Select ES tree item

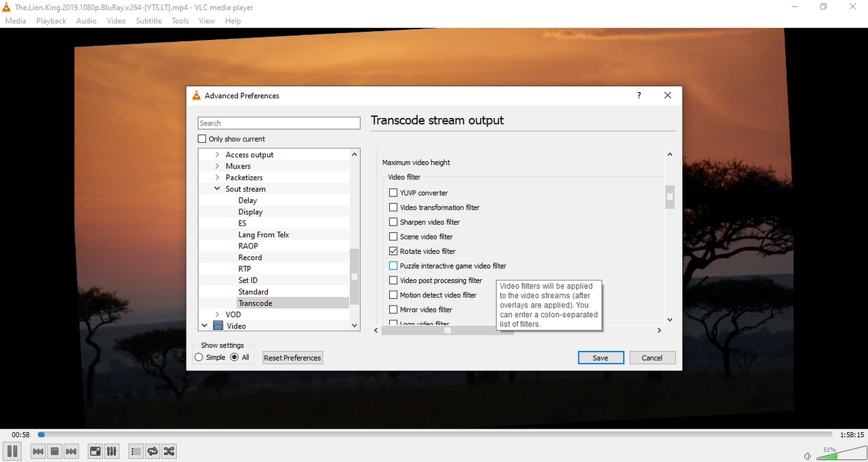click(x=242, y=224)
